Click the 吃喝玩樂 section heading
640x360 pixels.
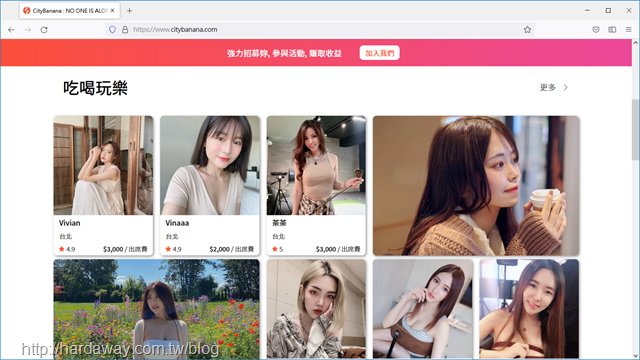point(96,88)
